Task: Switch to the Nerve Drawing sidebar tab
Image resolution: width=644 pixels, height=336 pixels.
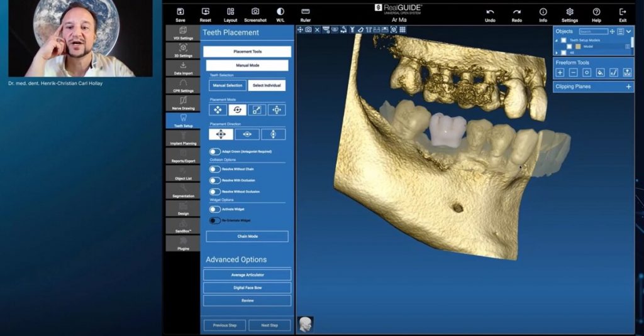Action: click(x=183, y=103)
